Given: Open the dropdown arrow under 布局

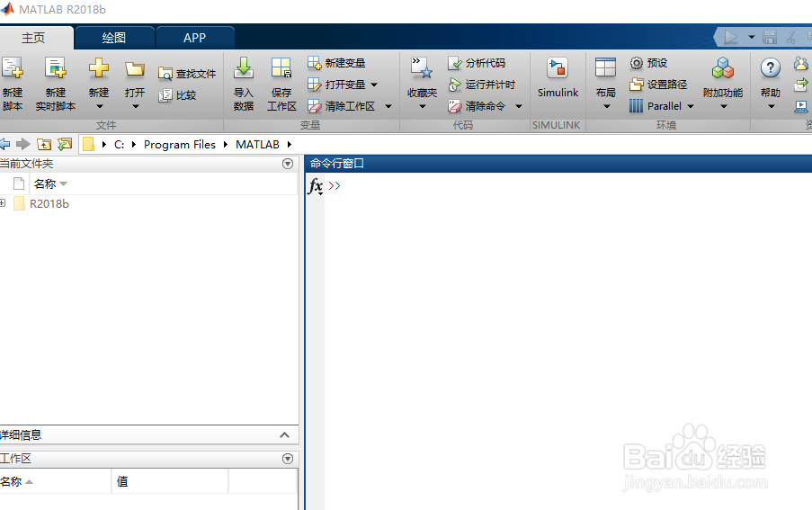Looking at the screenshot, I should point(607,107).
